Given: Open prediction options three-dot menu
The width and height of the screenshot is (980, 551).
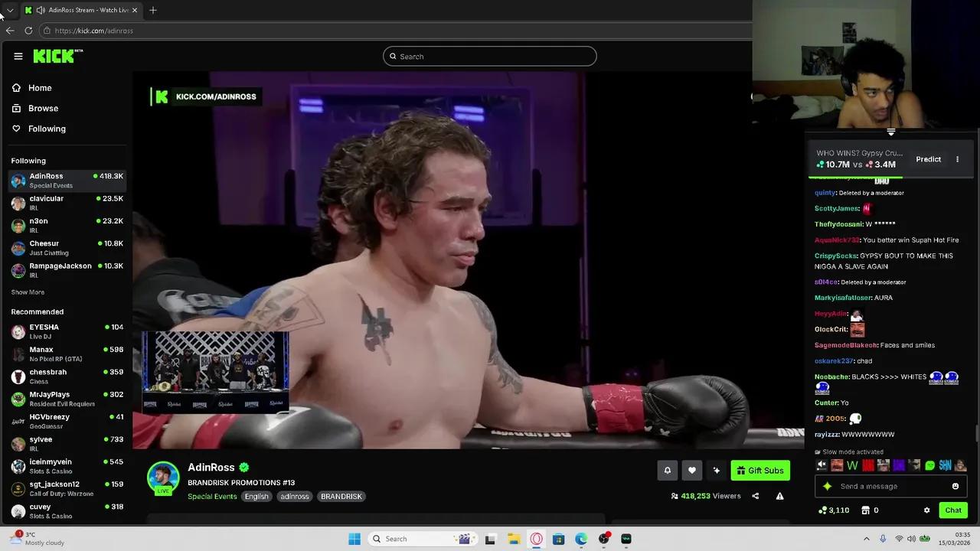Looking at the screenshot, I should (x=957, y=159).
